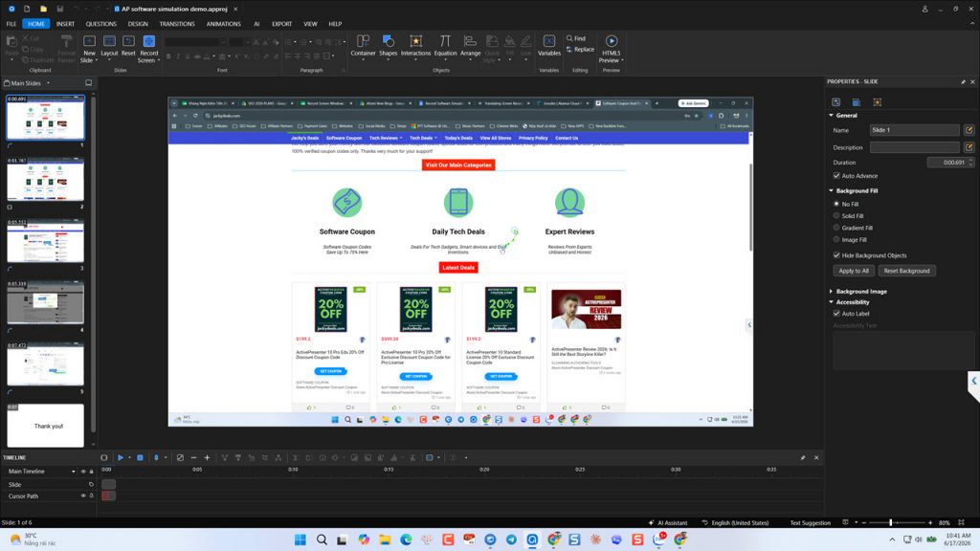Viewport: 980px width, 551px height.
Task: Toggle Main Timeline visibility eye
Action: (x=83, y=472)
